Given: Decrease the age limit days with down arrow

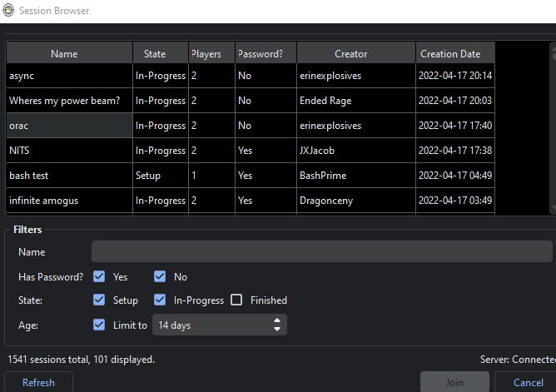Looking at the screenshot, I should pos(277,330).
